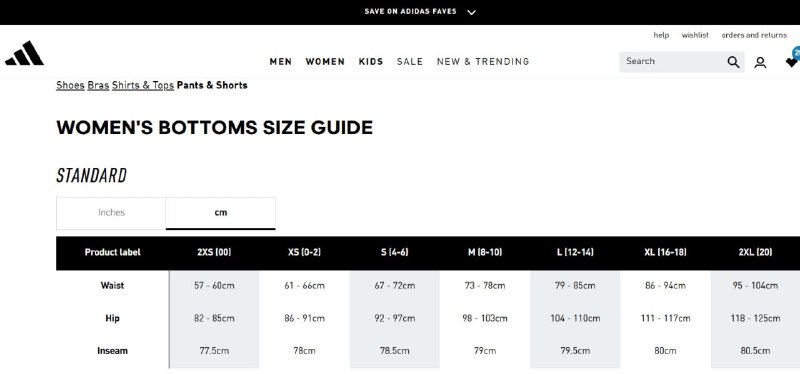This screenshot has height=374, width=800.
Task: Go to the Shirts & Tops size guide link
Action: [143, 85]
